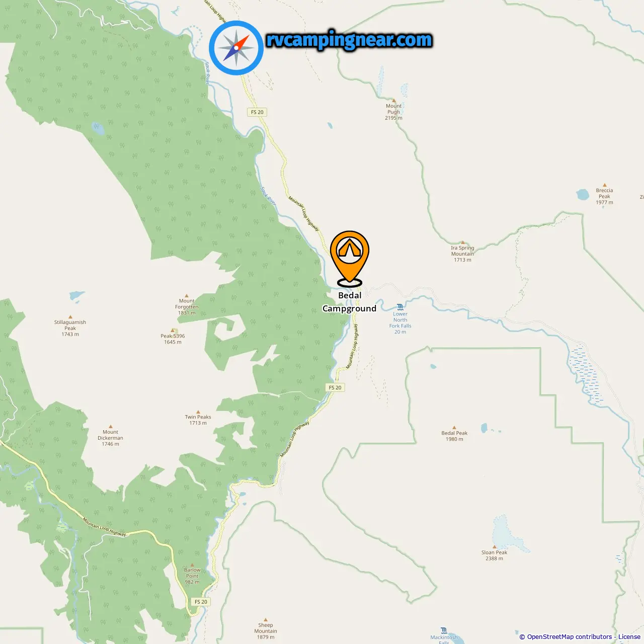Click the Mount Pugh peak triangle
Screen dimensions: 644x644
click(x=393, y=101)
